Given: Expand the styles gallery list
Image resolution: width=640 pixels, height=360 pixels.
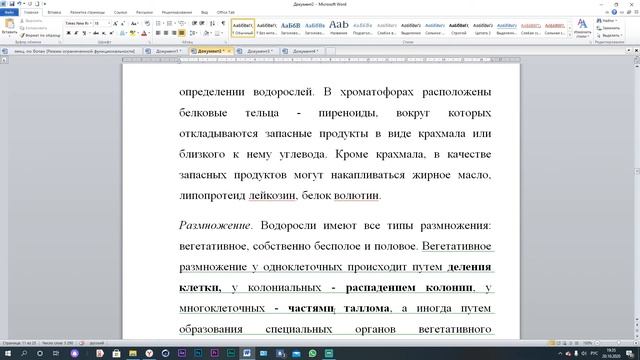Looking at the screenshot, I should [570, 35].
